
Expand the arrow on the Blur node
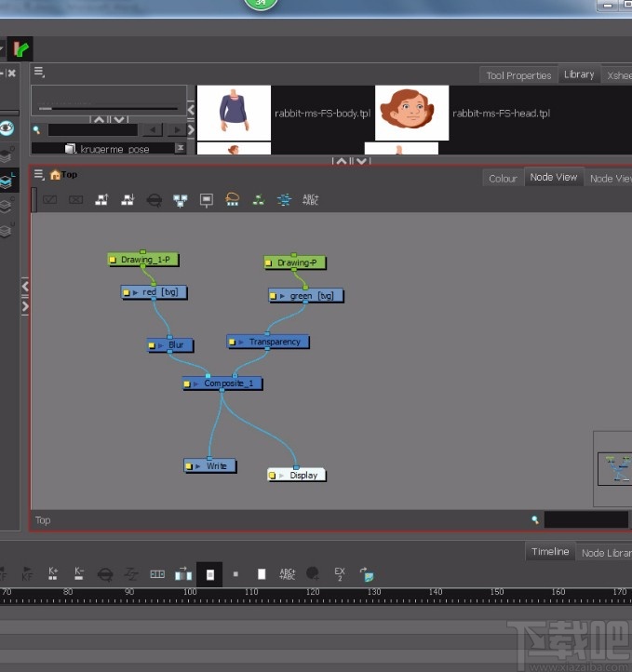(161, 345)
